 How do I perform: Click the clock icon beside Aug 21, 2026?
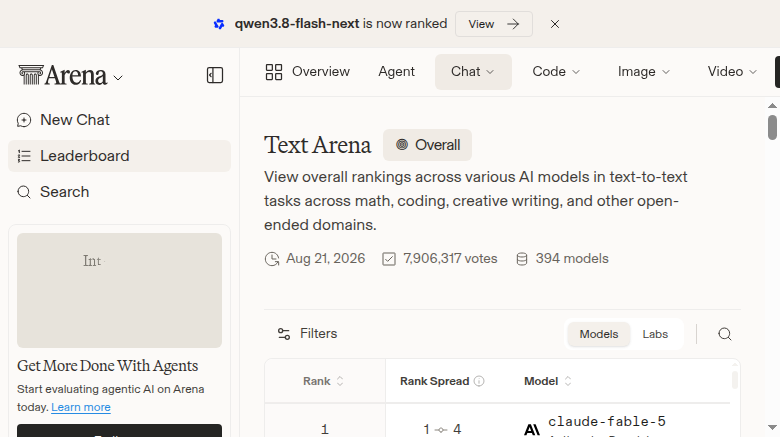(272, 259)
